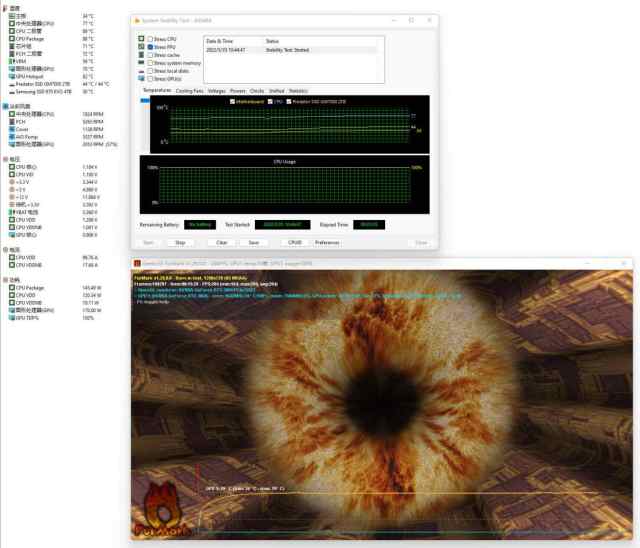Click the Stress CPU chip icon

(x=141, y=39)
